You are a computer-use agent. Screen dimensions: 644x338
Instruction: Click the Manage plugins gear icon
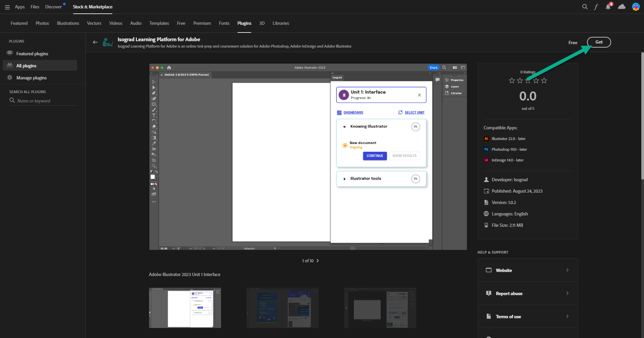point(10,77)
